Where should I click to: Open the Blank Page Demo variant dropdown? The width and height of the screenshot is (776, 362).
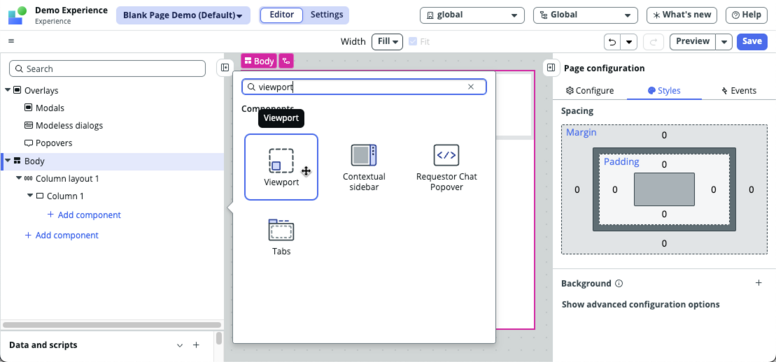(x=183, y=15)
